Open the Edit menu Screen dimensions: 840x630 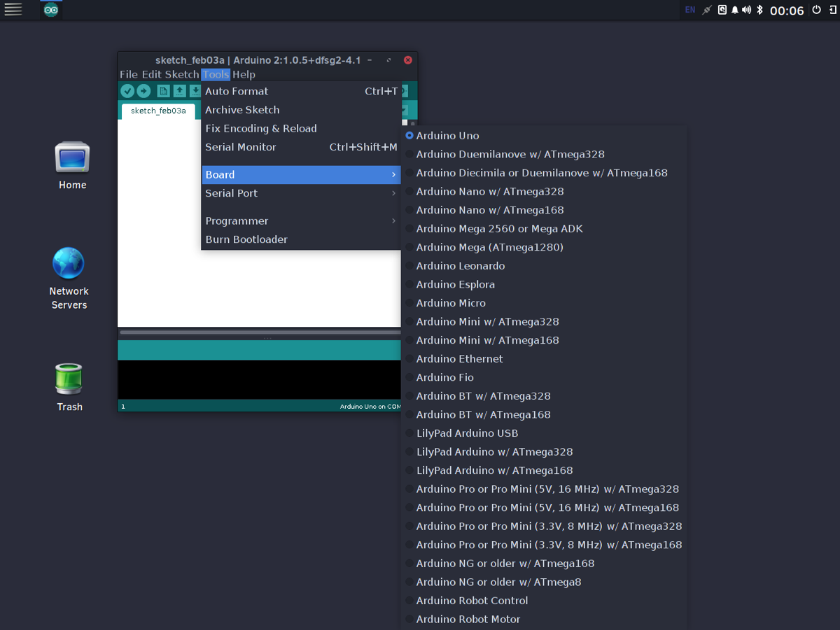tap(152, 75)
